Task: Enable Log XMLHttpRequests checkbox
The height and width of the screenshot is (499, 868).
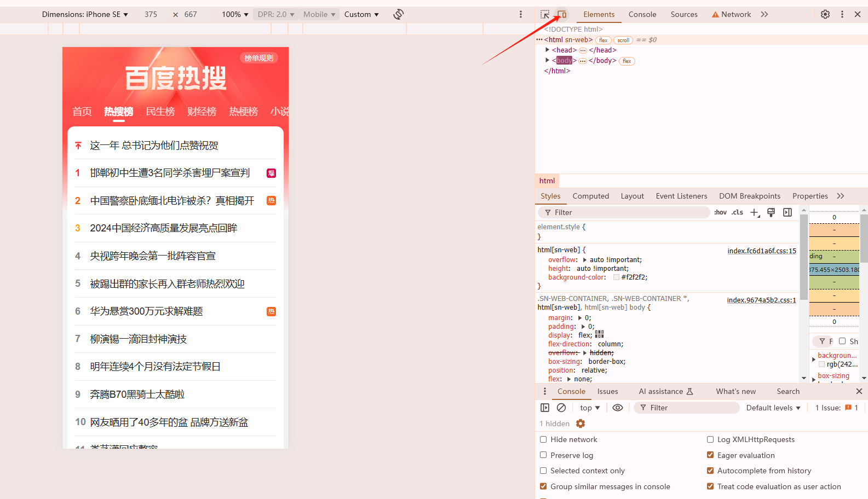Action: (710, 439)
